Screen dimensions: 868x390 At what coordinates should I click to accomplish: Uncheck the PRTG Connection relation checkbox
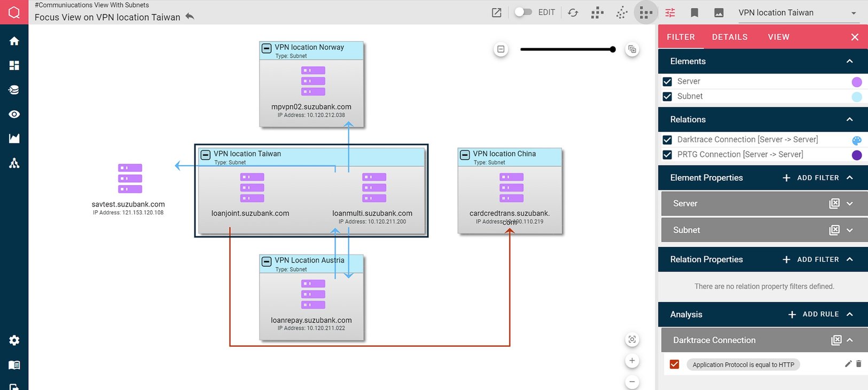pos(667,155)
